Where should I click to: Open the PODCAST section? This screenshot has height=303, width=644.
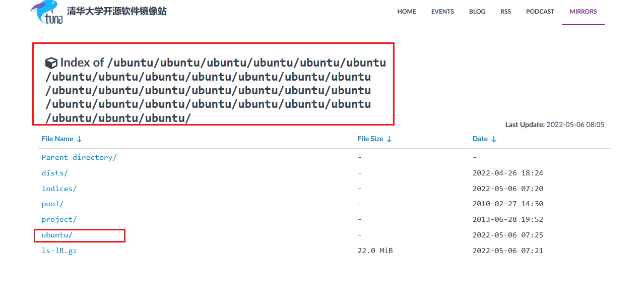[x=540, y=11]
